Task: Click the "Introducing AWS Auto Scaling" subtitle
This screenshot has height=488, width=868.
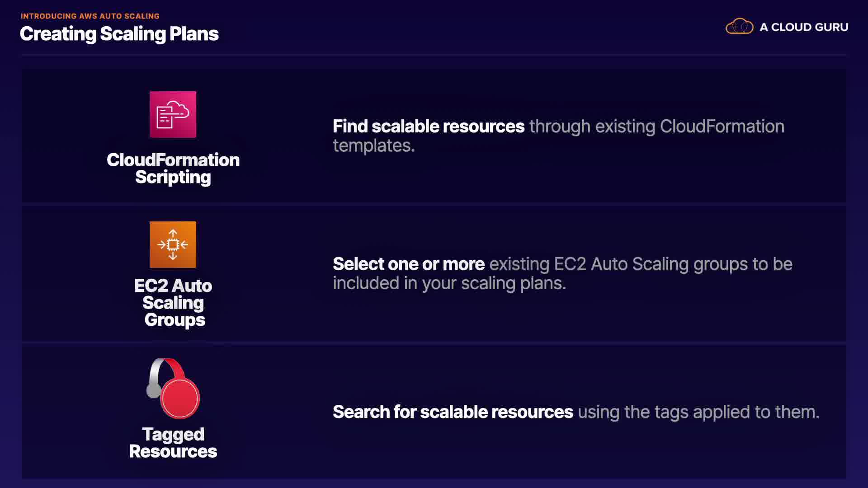Action: click(x=90, y=16)
